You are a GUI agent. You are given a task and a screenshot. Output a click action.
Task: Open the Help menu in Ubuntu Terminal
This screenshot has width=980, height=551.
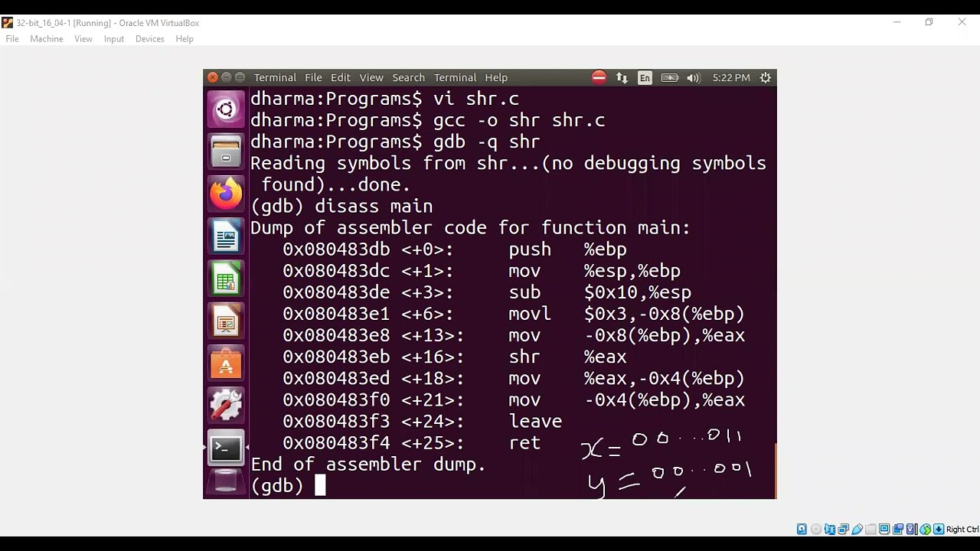tap(496, 77)
